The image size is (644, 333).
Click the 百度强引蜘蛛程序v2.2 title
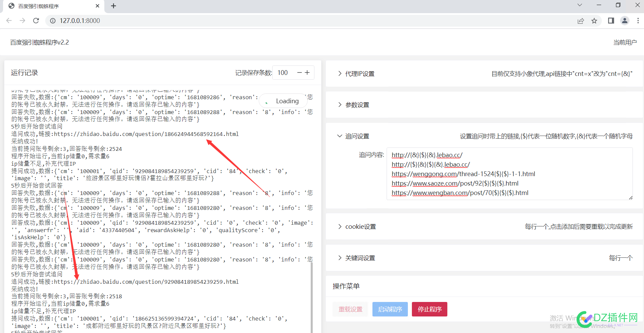click(39, 43)
